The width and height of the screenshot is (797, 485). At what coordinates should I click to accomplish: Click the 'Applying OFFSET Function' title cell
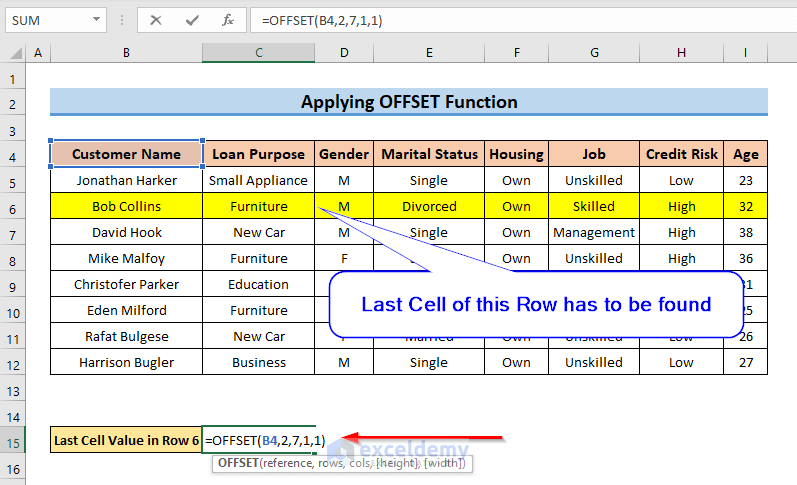point(409,102)
